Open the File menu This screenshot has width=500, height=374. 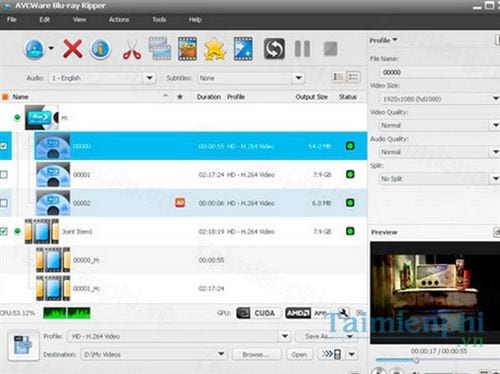coord(12,20)
